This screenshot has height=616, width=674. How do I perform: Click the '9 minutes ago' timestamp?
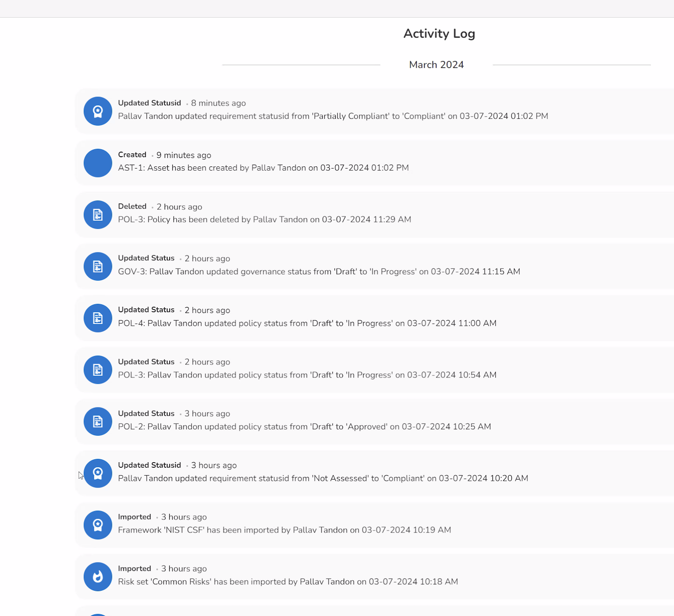[184, 155]
